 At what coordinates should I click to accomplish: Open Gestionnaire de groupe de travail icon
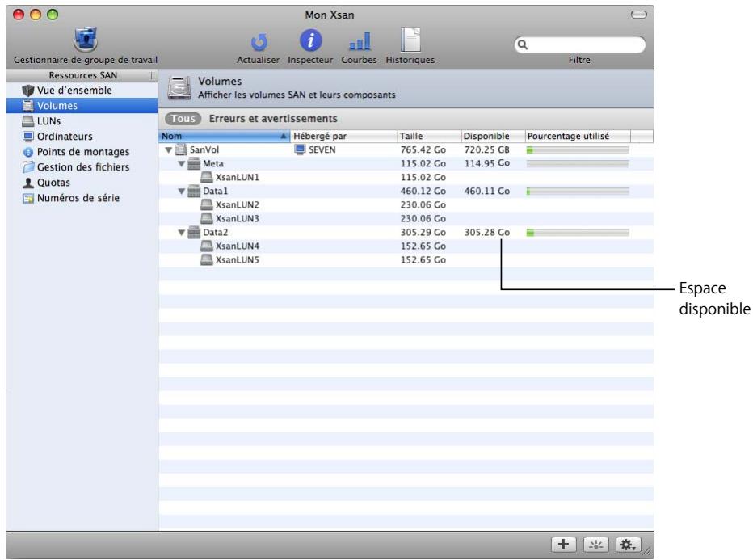click(x=86, y=40)
